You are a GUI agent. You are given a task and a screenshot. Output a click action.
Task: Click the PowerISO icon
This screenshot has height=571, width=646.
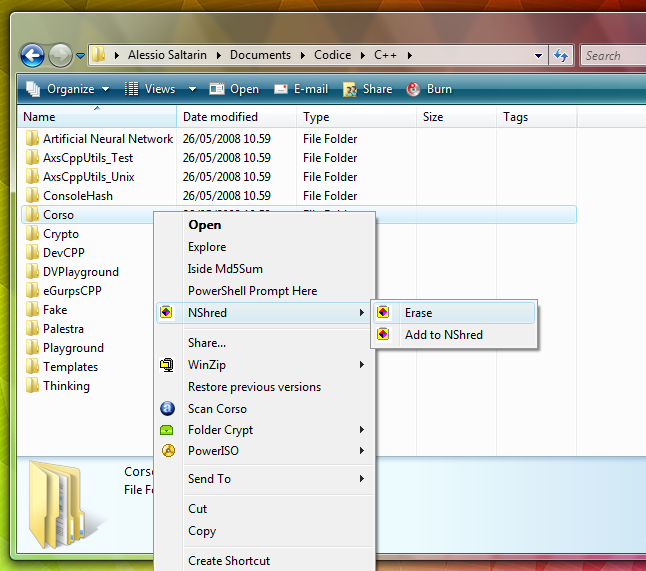pos(168,451)
